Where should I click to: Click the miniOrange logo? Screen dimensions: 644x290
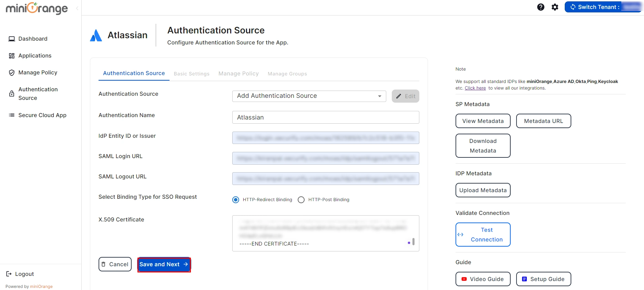point(37,8)
